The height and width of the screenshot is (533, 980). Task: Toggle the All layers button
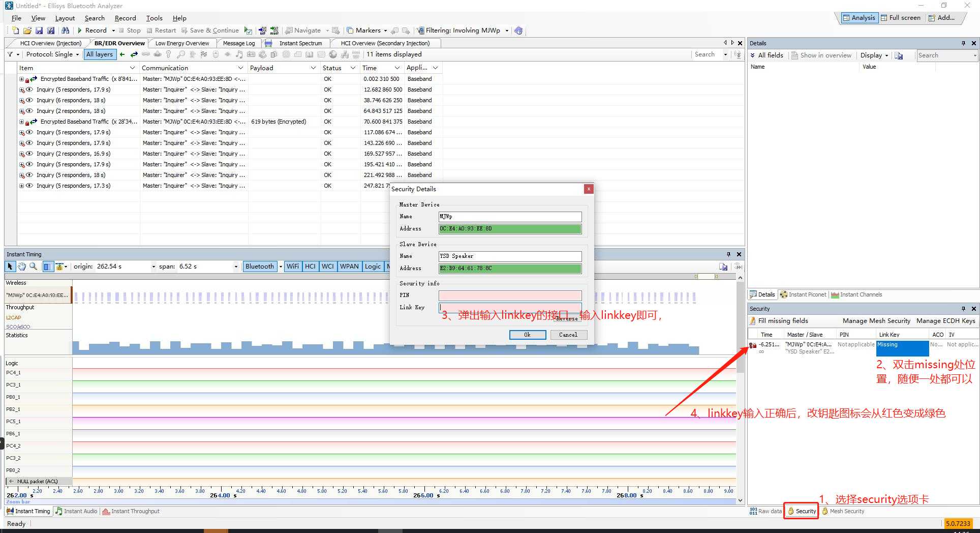[100, 54]
